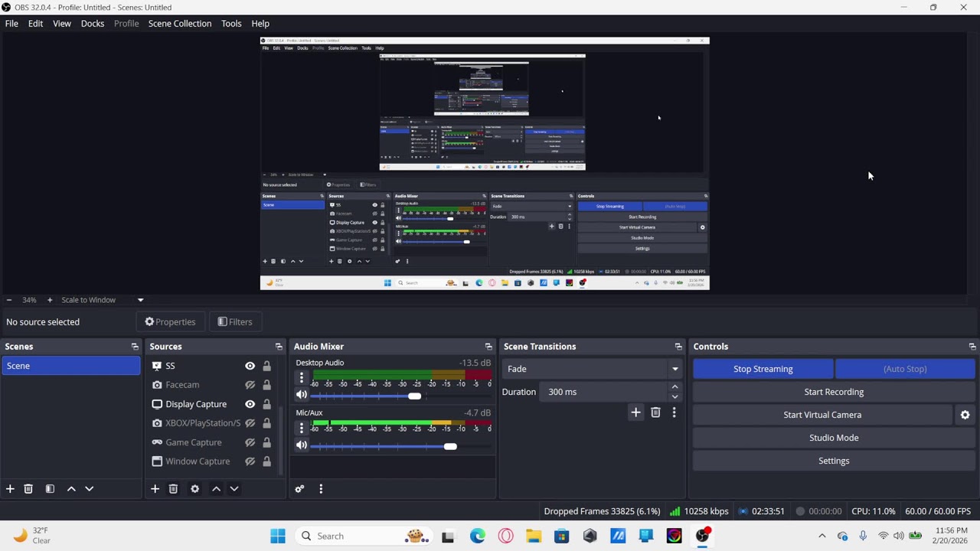Add a new scene with plus icon
This screenshot has height=551, width=980.
pyautogui.click(x=10, y=489)
